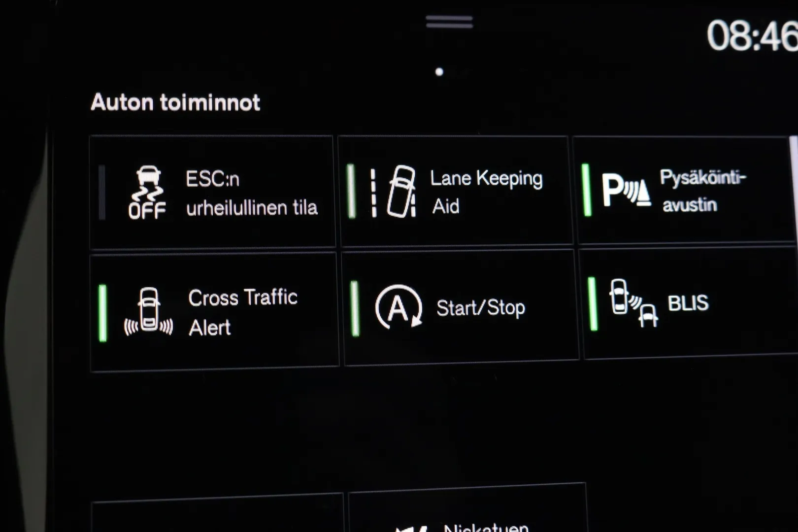The image size is (798, 532).
Task: Pull down the top handle bars
Action: [x=449, y=22]
